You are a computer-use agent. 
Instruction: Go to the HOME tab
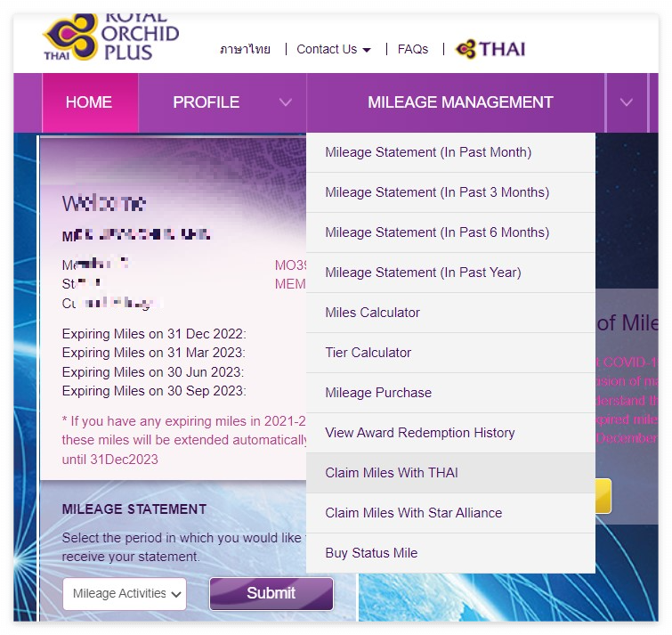tap(90, 102)
